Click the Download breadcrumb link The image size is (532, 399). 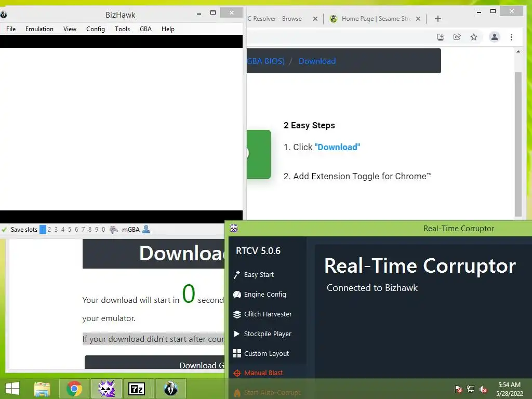coord(317,61)
